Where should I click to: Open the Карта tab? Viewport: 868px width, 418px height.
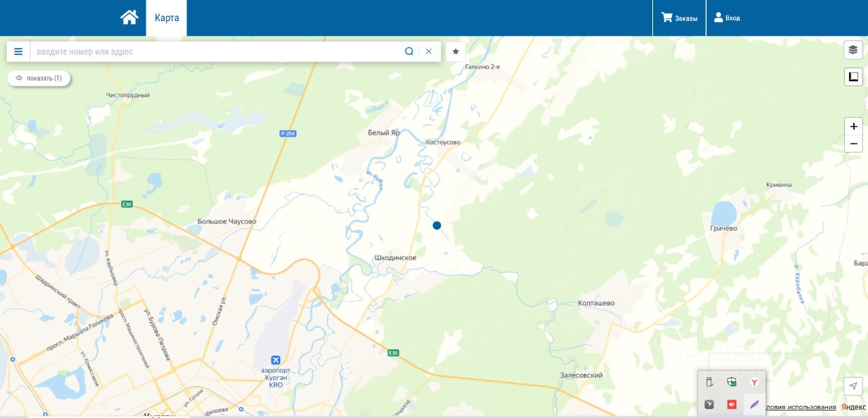[167, 18]
